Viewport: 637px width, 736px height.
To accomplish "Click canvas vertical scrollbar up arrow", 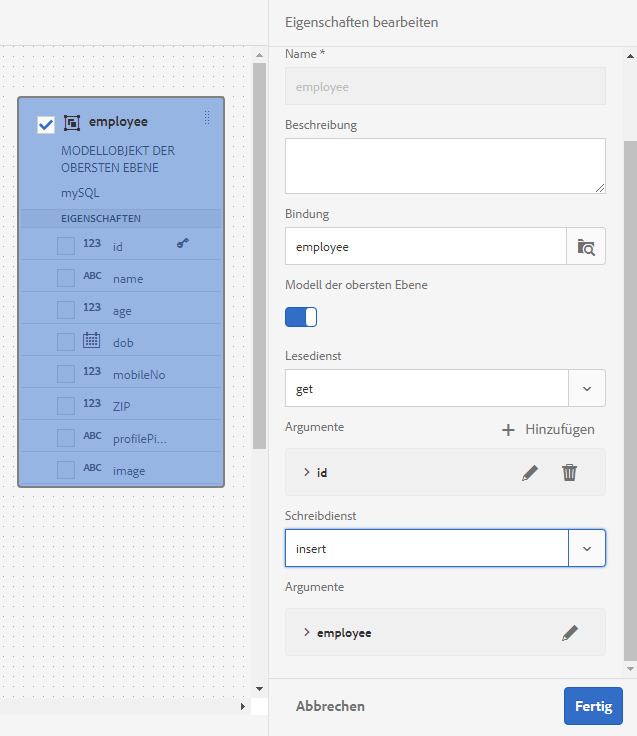I will point(259,55).
